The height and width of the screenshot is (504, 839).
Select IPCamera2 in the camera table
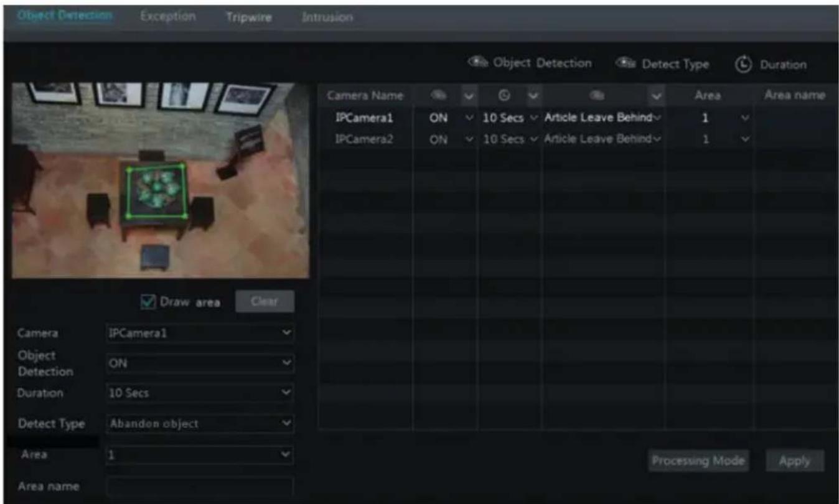click(x=364, y=140)
